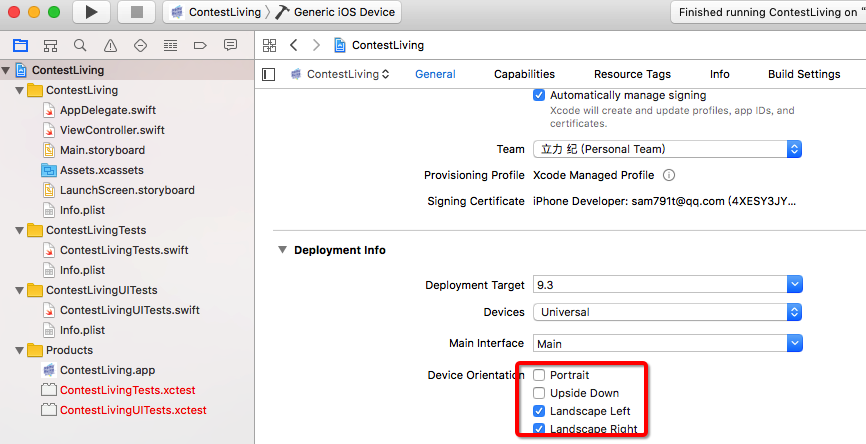Open the Find navigator magnifier
866x444 pixels.
(x=80, y=45)
